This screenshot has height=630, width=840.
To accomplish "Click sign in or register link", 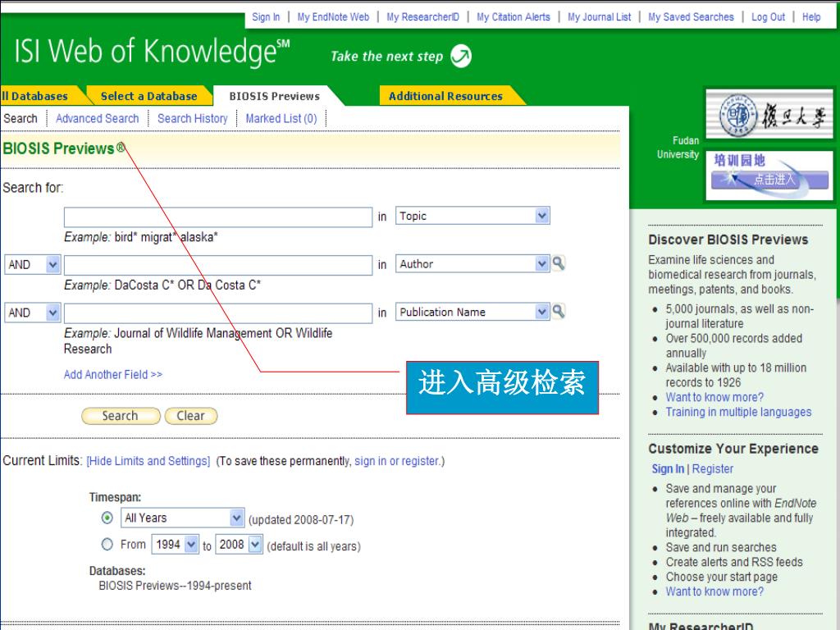I will tap(397, 461).
